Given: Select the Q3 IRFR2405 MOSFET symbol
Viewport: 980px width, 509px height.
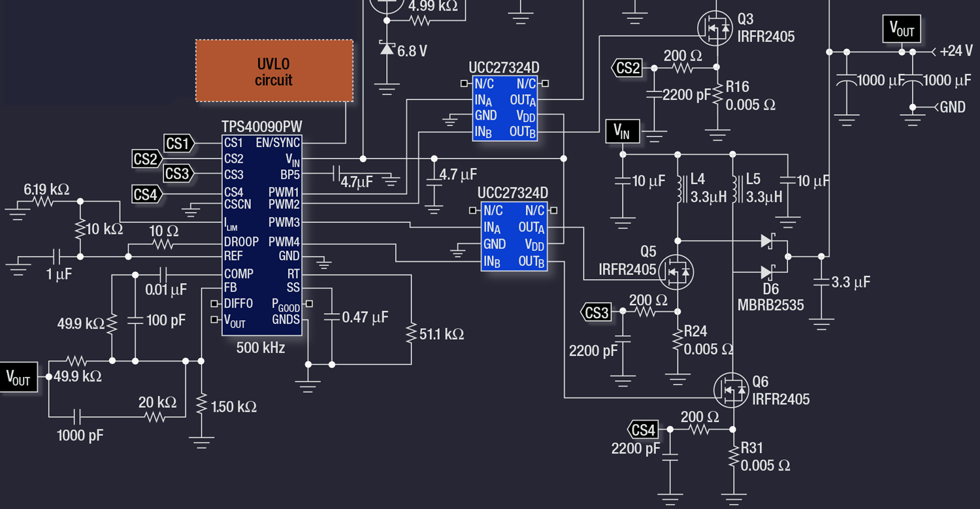Looking at the screenshot, I should tap(716, 27).
